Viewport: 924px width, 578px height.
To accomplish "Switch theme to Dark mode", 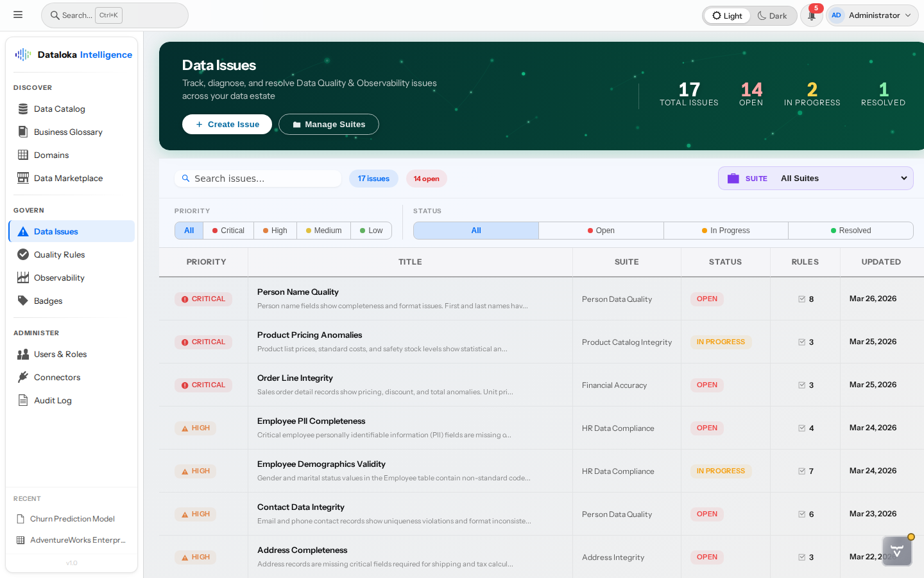I will [x=773, y=15].
